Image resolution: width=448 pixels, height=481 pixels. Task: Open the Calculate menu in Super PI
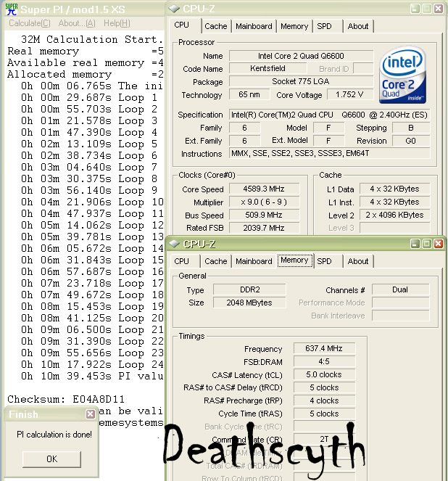(x=30, y=23)
